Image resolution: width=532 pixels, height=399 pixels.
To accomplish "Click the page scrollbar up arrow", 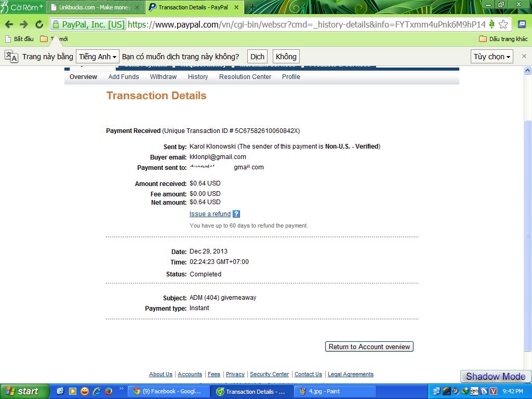I will [527, 71].
